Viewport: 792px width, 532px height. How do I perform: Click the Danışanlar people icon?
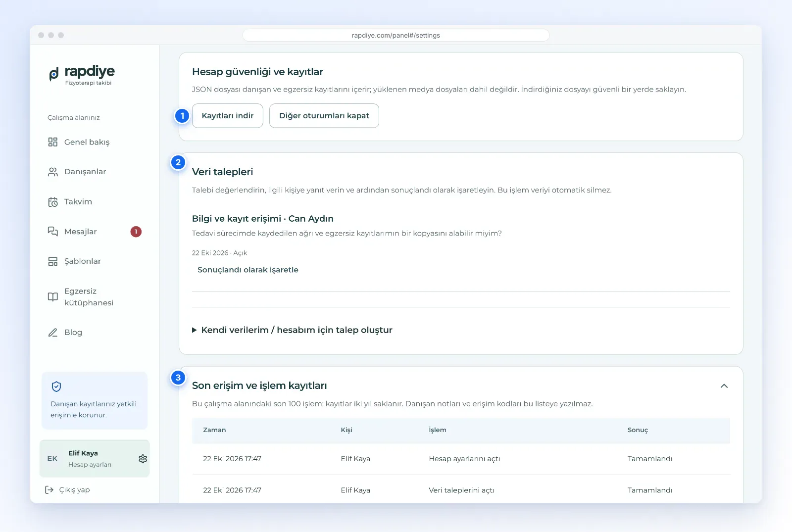[53, 172]
